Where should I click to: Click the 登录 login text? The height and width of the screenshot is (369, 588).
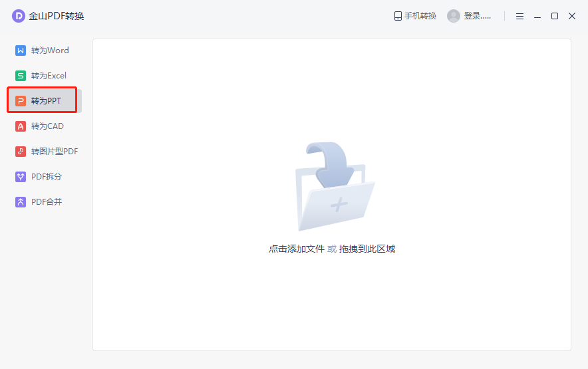[477, 16]
